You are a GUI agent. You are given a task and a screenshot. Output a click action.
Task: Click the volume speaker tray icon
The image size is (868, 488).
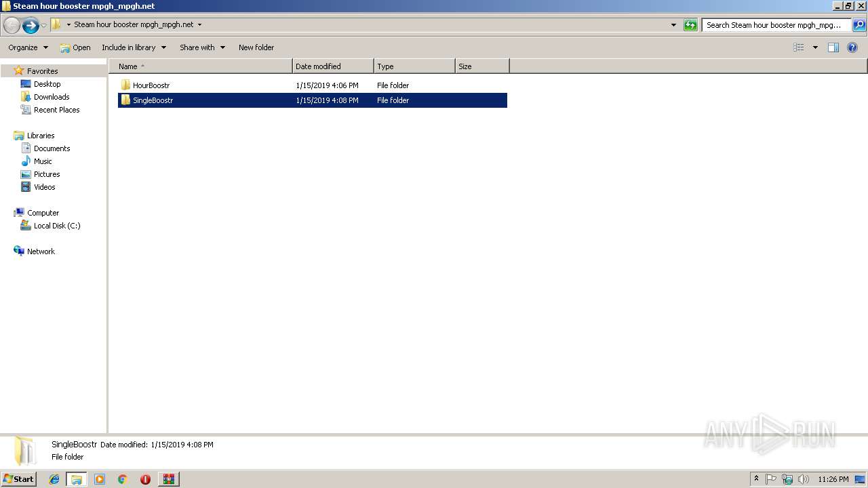point(804,479)
